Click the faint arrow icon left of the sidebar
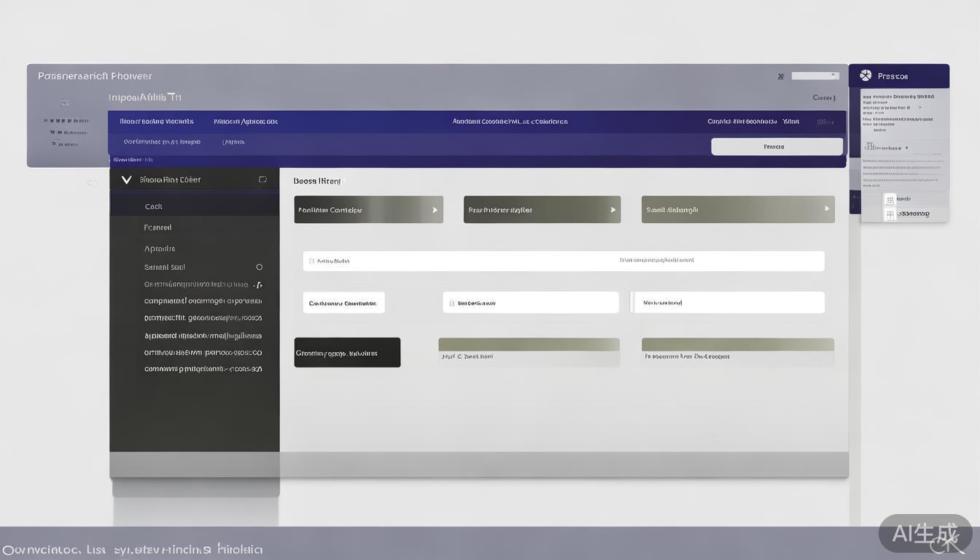Viewport: 980px width, 560px height. [x=92, y=183]
